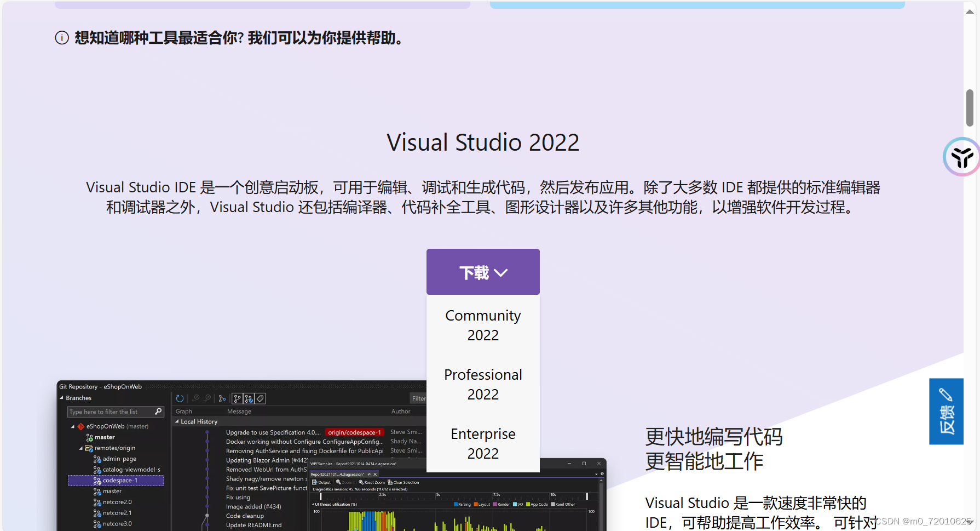Select the bold local master branch
Viewport: 980px width, 531px height.
pyautogui.click(x=105, y=437)
